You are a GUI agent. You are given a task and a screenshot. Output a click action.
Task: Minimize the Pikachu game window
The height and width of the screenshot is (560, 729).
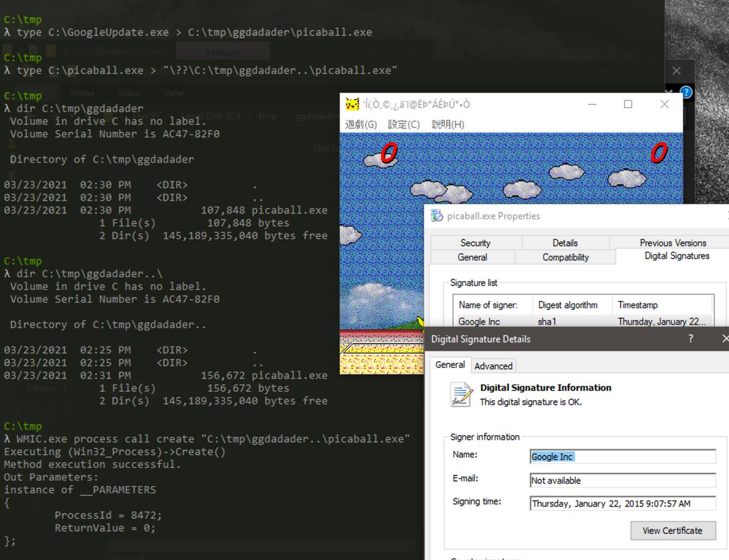click(592, 104)
